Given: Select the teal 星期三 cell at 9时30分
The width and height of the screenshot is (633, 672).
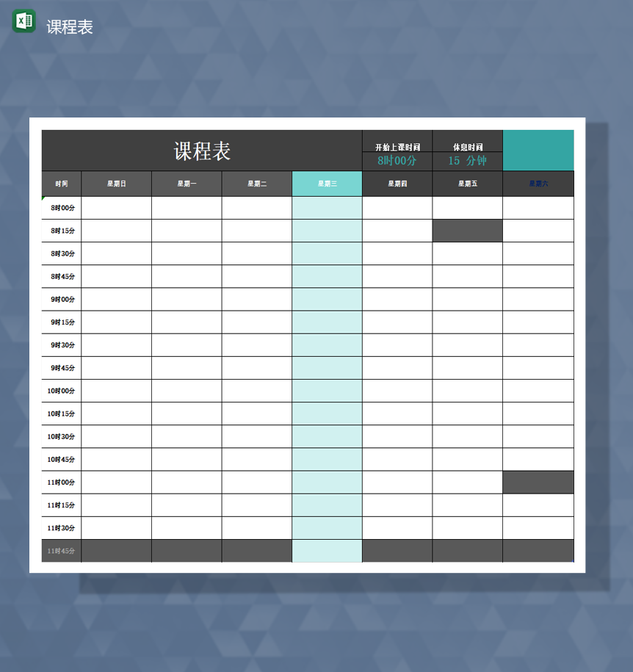Looking at the screenshot, I should pyautogui.click(x=327, y=344).
